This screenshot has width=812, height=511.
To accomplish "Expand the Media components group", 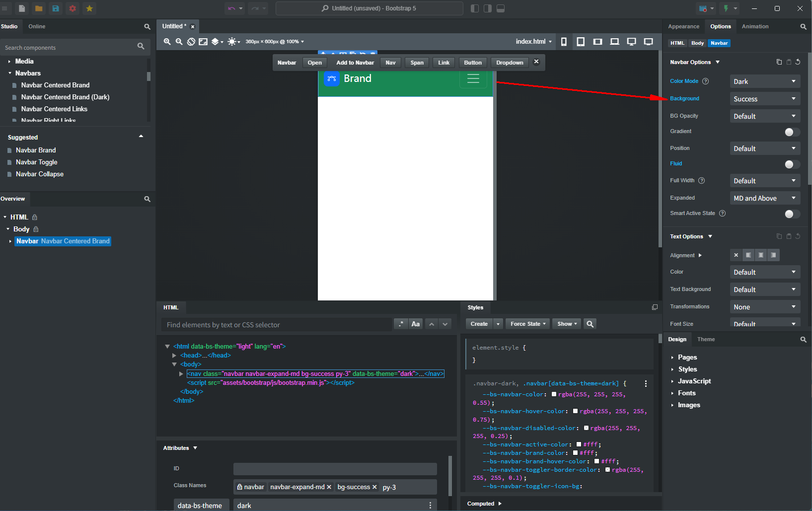I will [9, 61].
